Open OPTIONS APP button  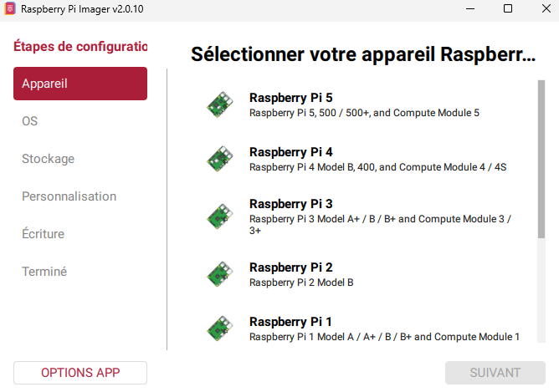(80, 373)
